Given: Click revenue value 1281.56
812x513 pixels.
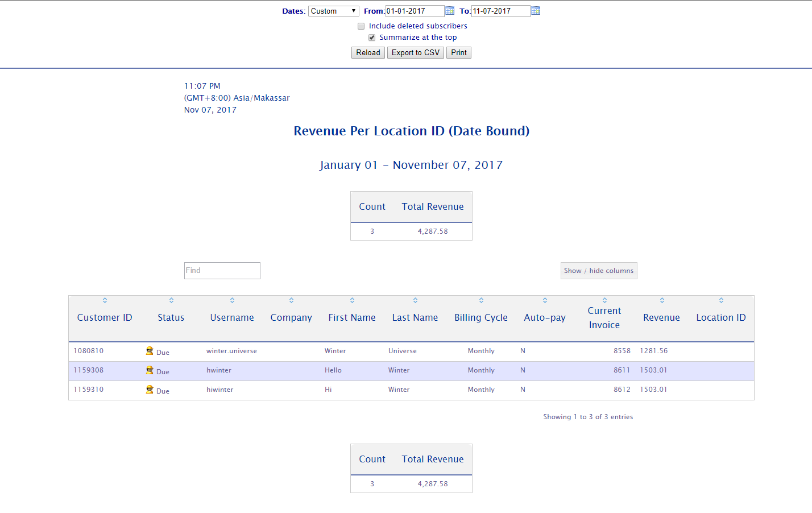Looking at the screenshot, I should pos(654,351).
